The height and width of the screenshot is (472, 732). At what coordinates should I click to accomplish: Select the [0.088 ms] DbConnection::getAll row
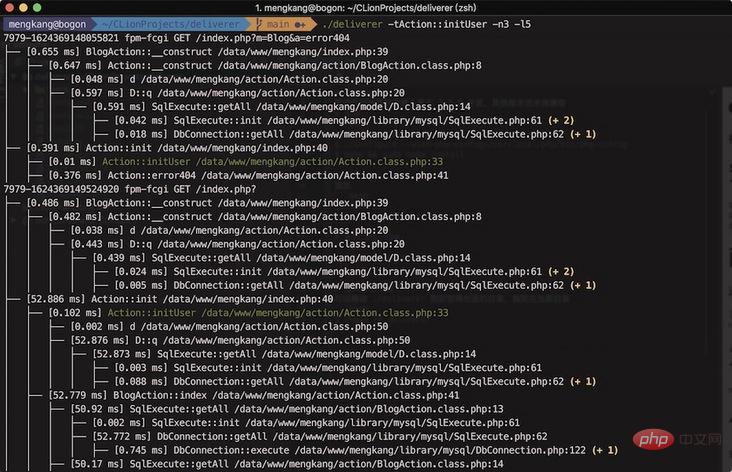point(355,382)
